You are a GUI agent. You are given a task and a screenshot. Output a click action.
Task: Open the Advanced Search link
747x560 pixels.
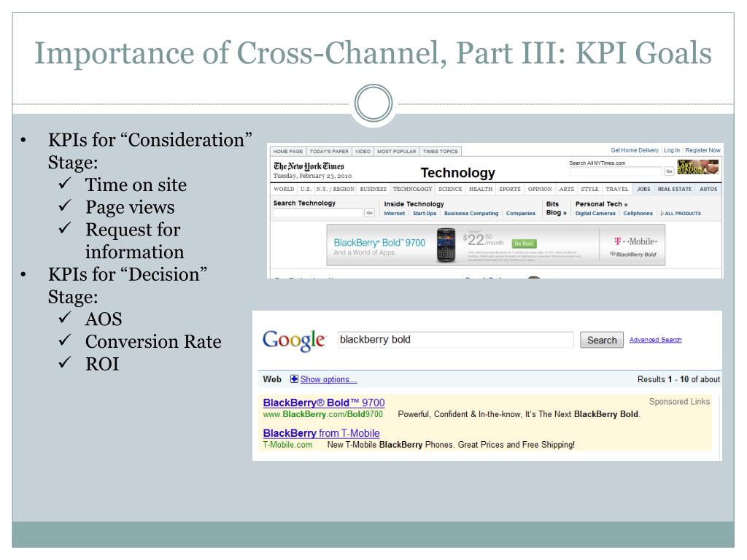pyautogui.click(x=656, y=340)
